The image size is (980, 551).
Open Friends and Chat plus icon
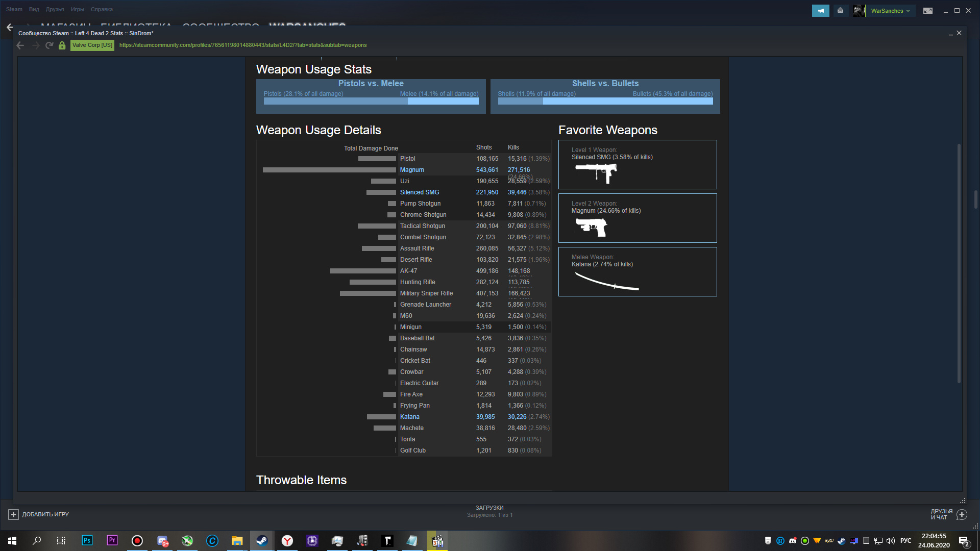[962, 514]
